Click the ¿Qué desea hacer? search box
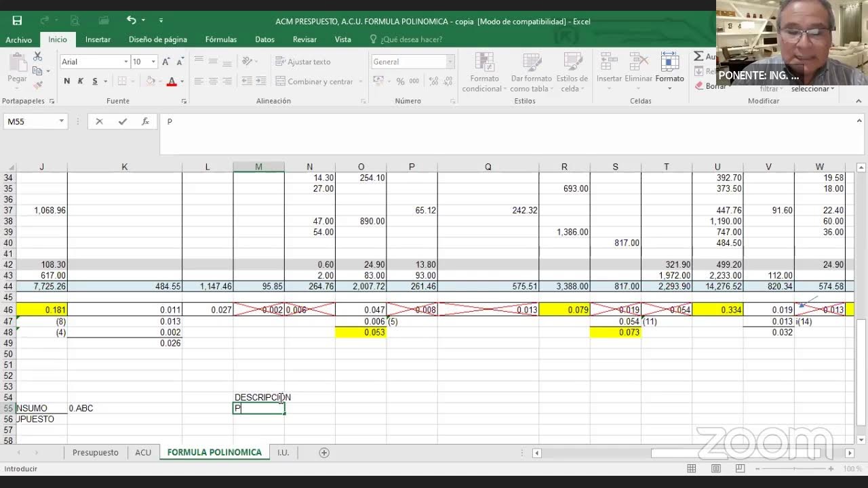 411,39
